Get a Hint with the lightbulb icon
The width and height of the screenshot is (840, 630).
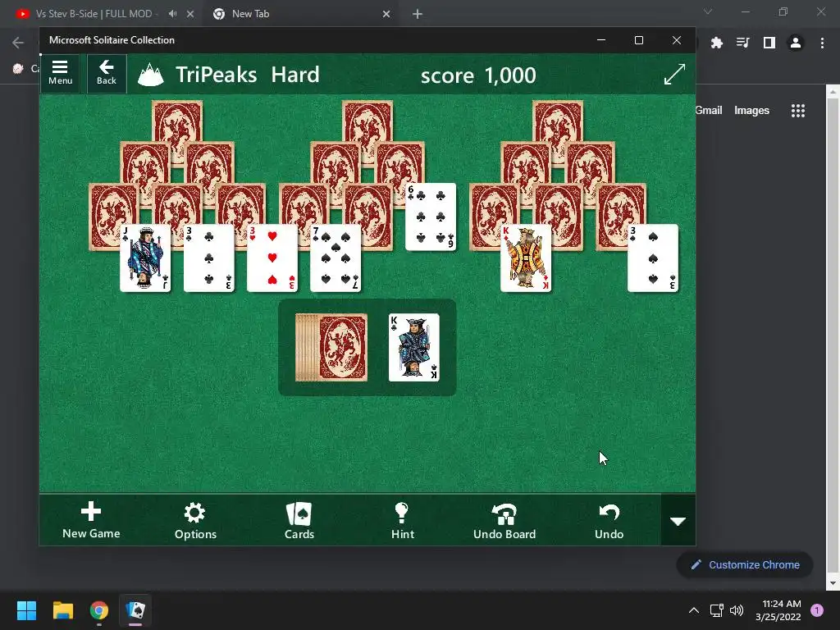[x=402, y=520]
